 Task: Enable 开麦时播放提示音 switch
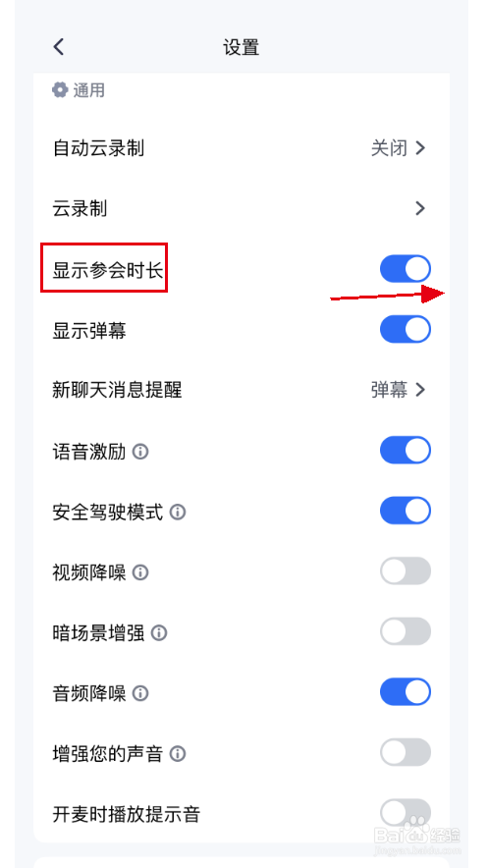click(406, 813)
